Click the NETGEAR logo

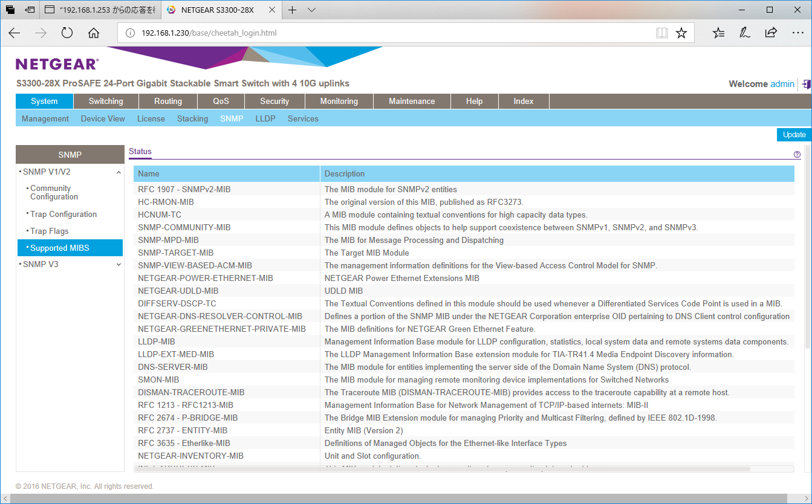[57, 64]
